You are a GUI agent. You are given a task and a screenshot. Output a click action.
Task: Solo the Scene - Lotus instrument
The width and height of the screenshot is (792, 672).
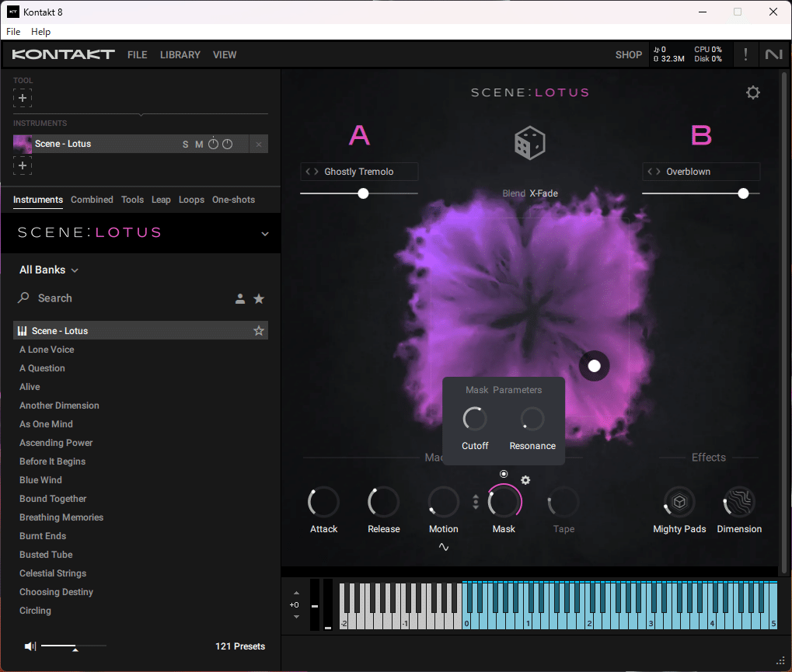point(185,144)
